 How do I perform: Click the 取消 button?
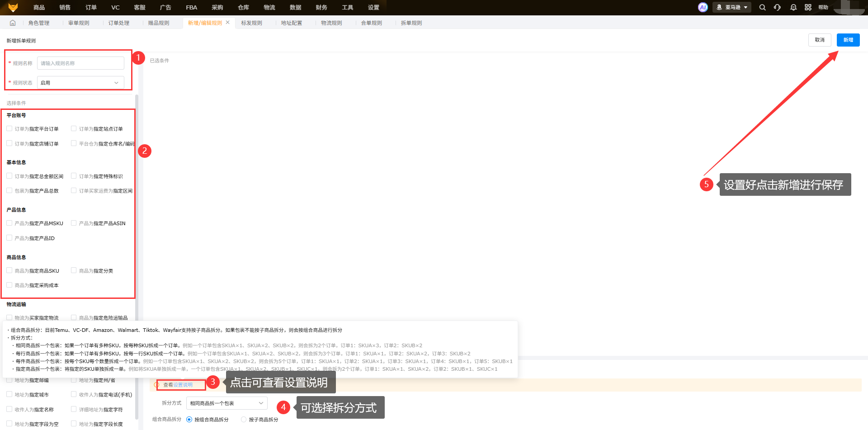[x=820, y=40]
